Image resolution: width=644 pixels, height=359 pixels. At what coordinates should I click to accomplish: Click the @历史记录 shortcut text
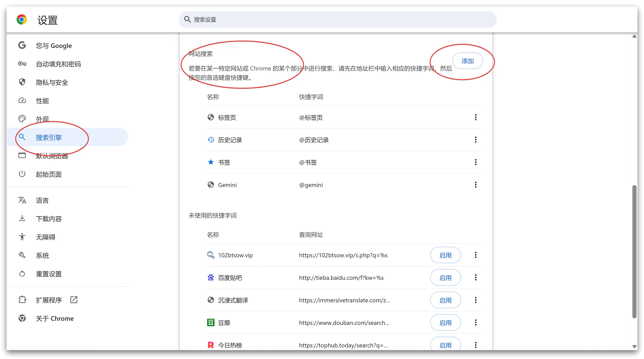[314, 140]
